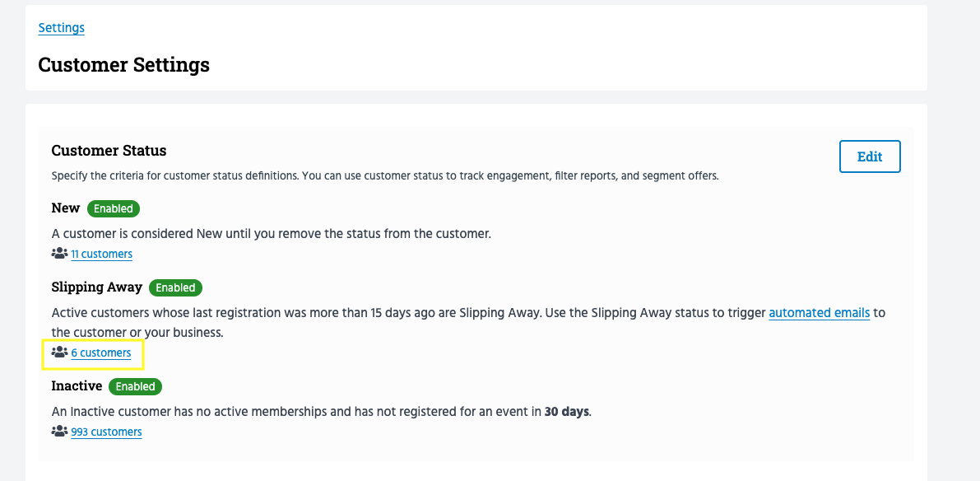Click the 'Specify the criteria' description text
The image size is (980, 481).
(x=384, y=175)
